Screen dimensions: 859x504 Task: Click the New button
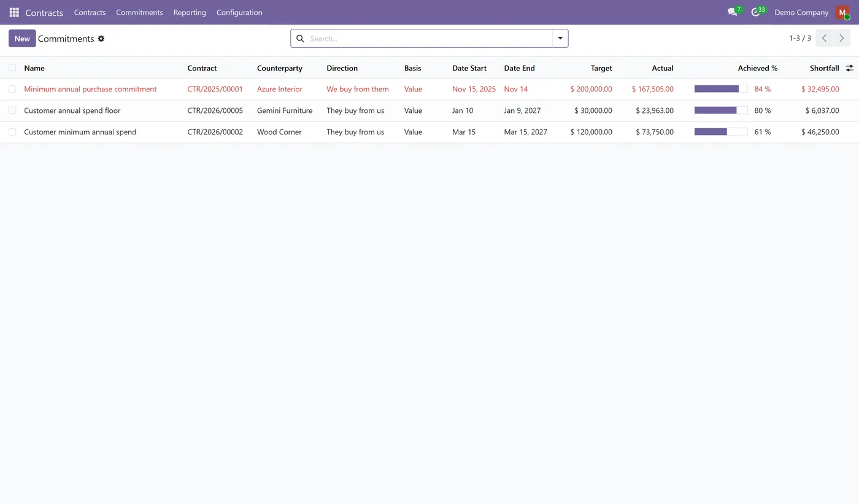tap(22, 38)
